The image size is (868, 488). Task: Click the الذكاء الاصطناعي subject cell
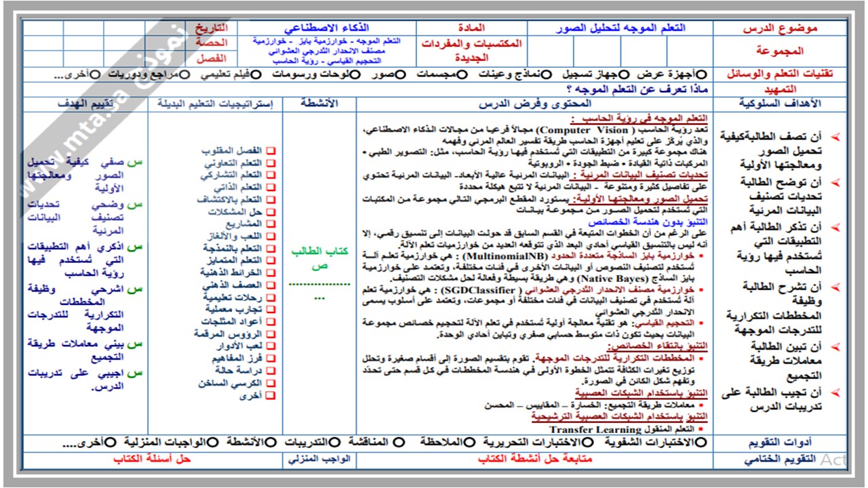(326, 28)
